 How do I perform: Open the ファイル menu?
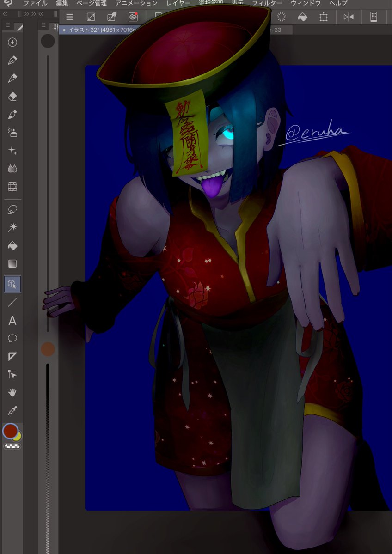coord(35,3)
